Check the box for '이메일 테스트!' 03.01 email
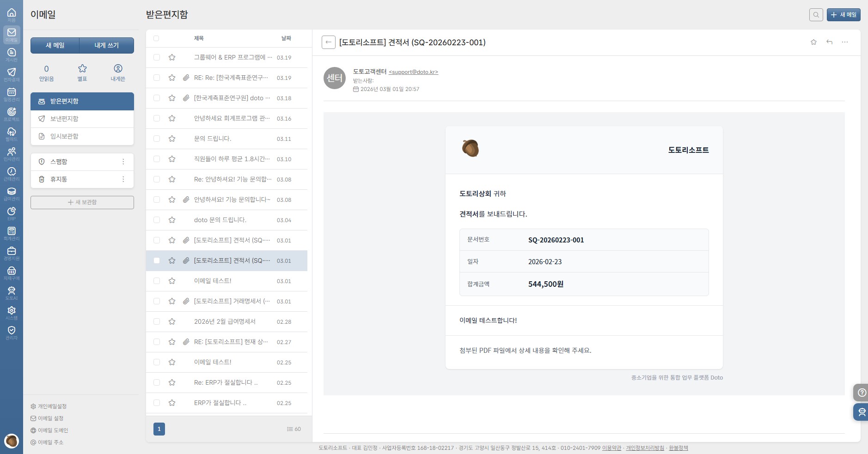Screen dimensions: 868x454 [157, 281]
